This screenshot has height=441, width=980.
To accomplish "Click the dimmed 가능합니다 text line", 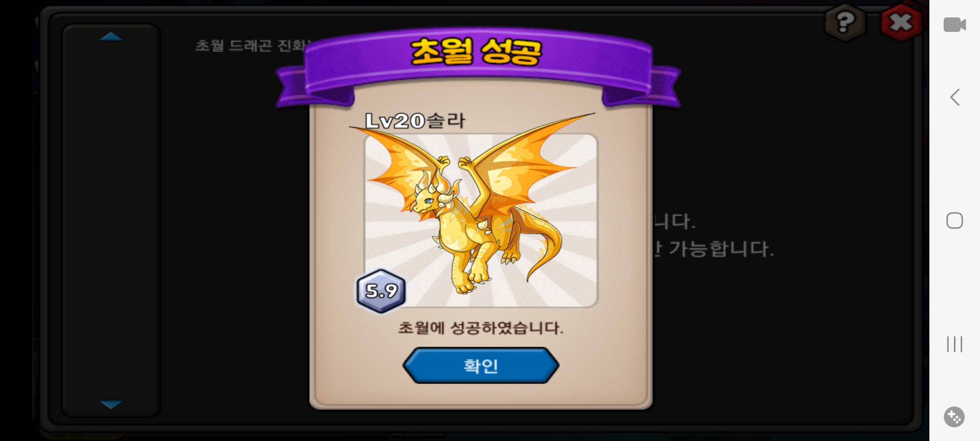I will pos(714,249).
